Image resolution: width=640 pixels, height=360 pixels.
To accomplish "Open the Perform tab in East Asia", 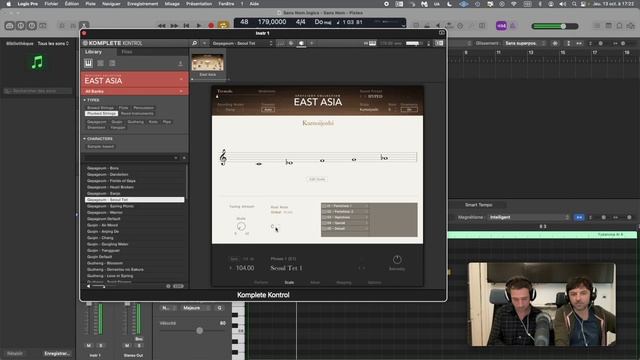I will (x=261, y=282).
